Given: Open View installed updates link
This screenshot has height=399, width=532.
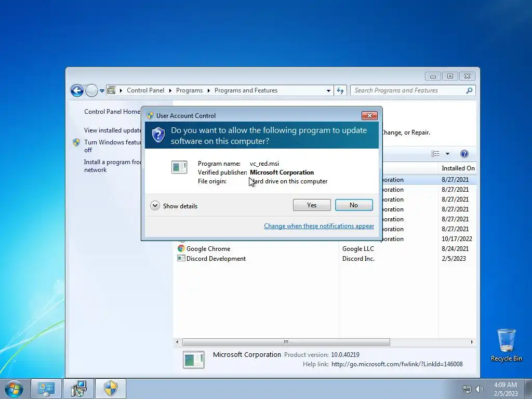Looking at the screenshot, I should point(113,130).
